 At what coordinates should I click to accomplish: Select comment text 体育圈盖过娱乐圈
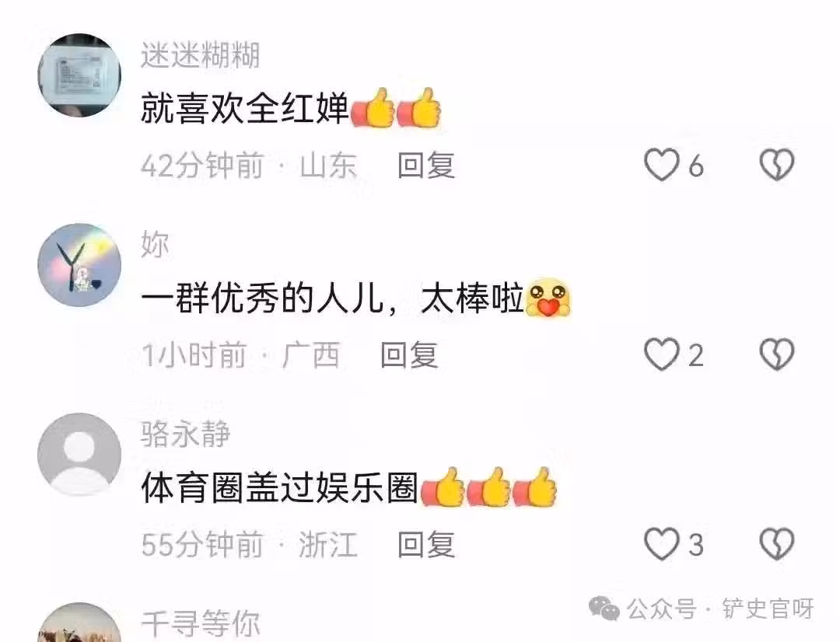point(279,488)
